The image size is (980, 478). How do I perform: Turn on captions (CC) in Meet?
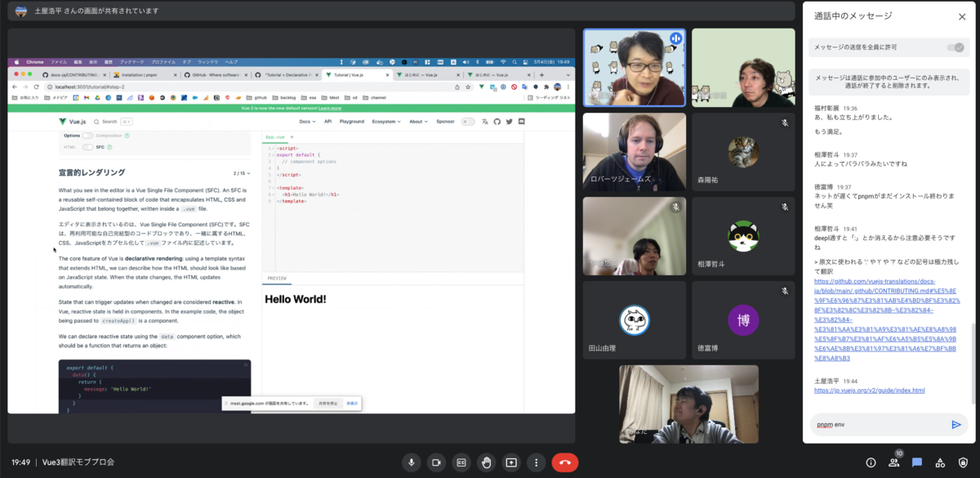coord(461,462)
